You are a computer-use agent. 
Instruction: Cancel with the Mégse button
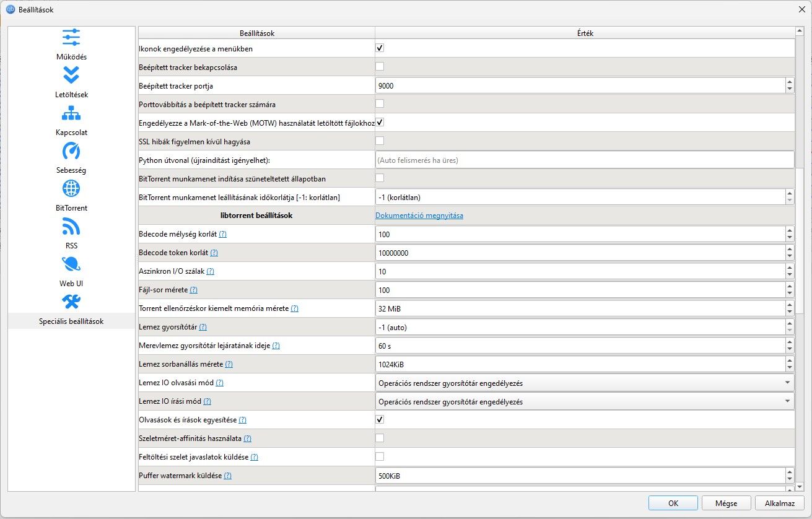[x=727, y=503]
